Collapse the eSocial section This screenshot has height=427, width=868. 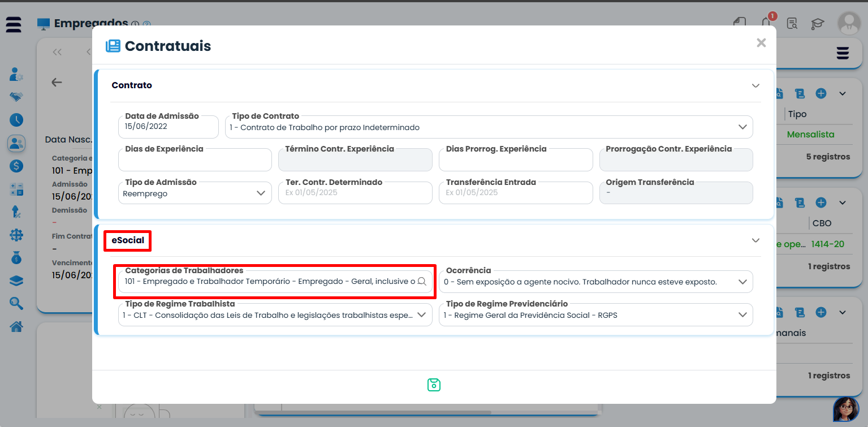click(x=755, y=240)
